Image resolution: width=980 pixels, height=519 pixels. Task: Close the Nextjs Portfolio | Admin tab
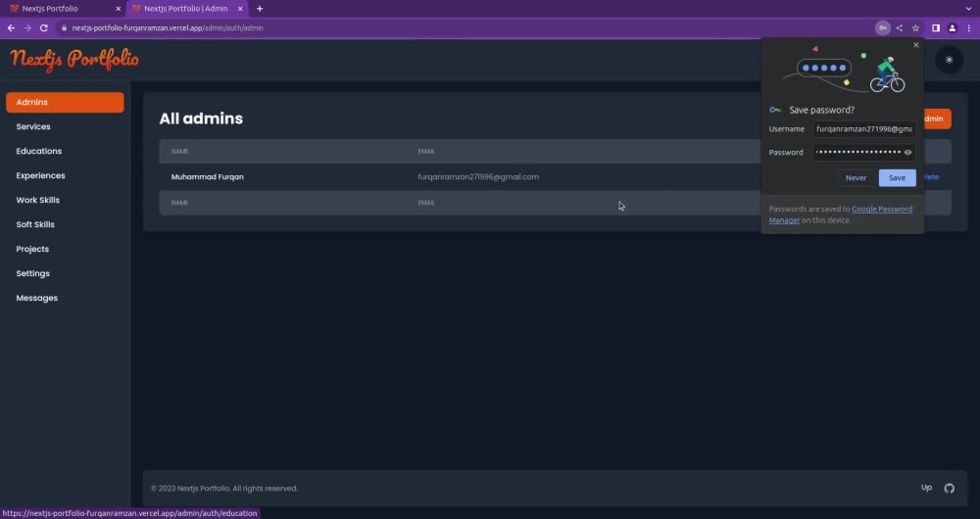240,9
